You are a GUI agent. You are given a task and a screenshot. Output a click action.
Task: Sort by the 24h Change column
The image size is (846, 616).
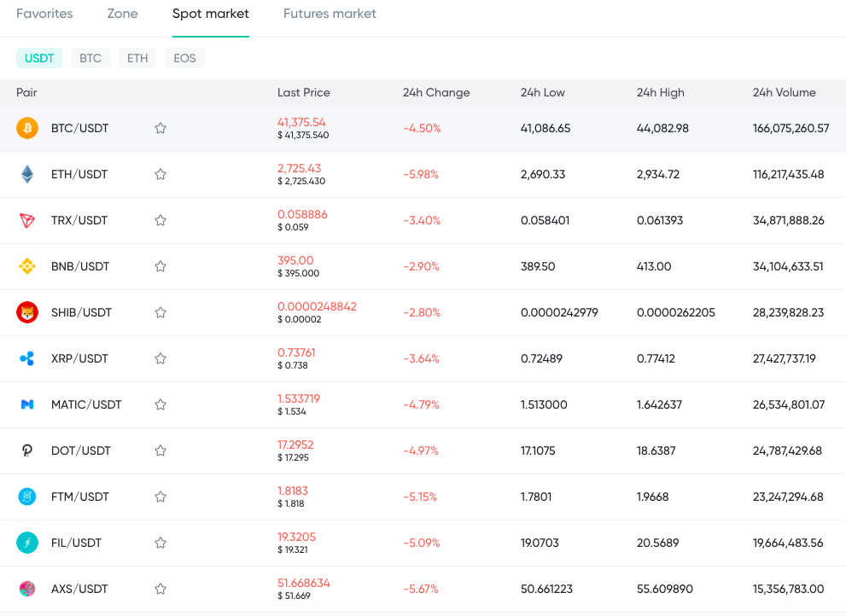coord(436,93)
